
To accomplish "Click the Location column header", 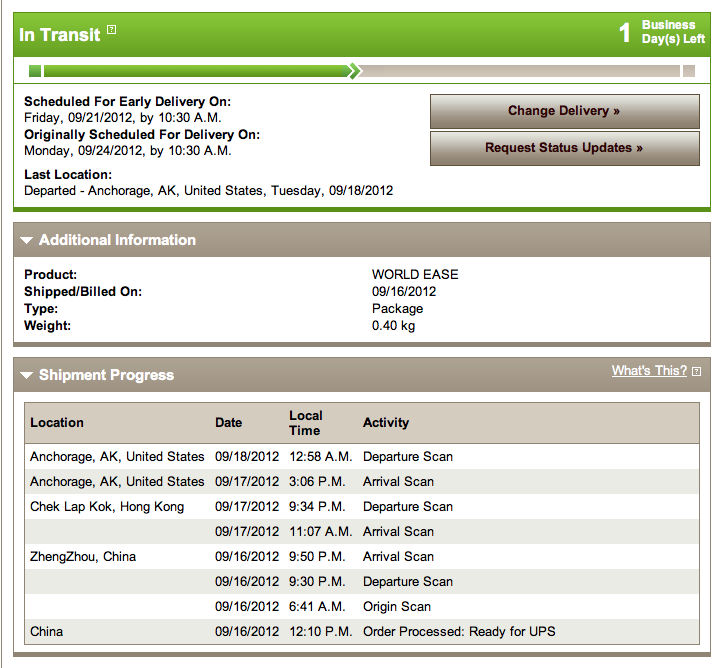I will click(x=57, y=422).
